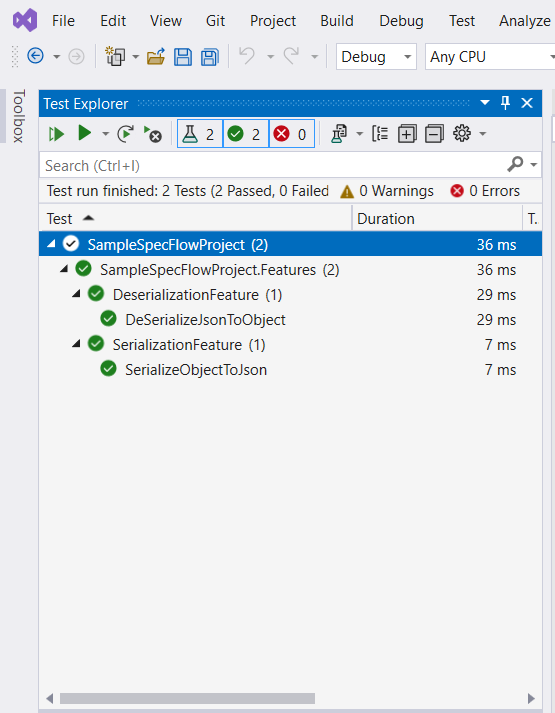The width and height of the screenshot is (555, 713).
Task: Open the playlist flask icon
Action: (x=339, y=134)
